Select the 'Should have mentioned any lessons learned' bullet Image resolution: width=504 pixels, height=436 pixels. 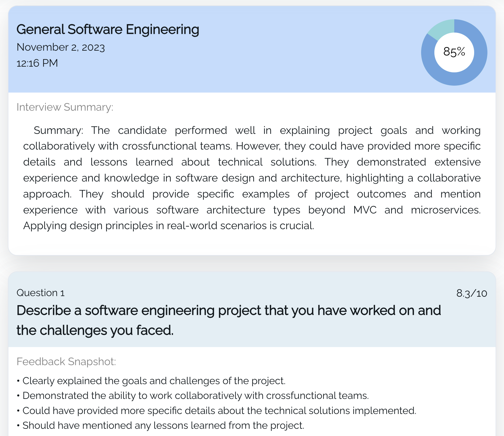[x=163, y=425]
